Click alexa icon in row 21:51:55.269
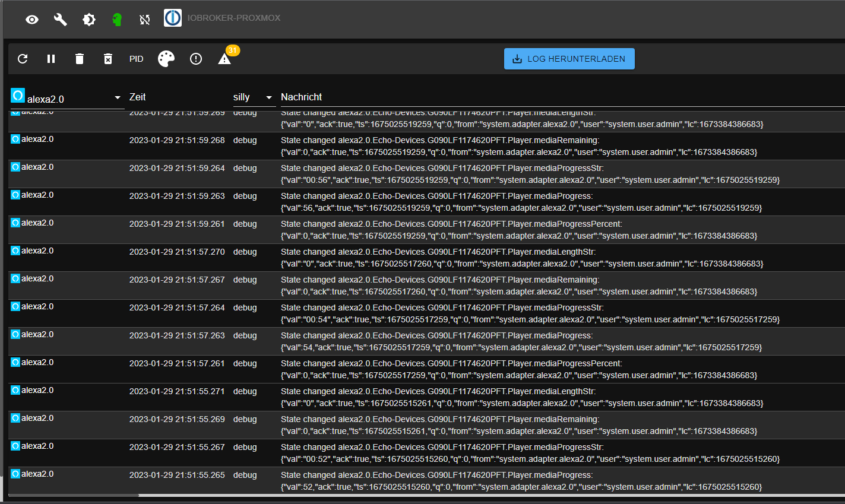 click(15, 418)
